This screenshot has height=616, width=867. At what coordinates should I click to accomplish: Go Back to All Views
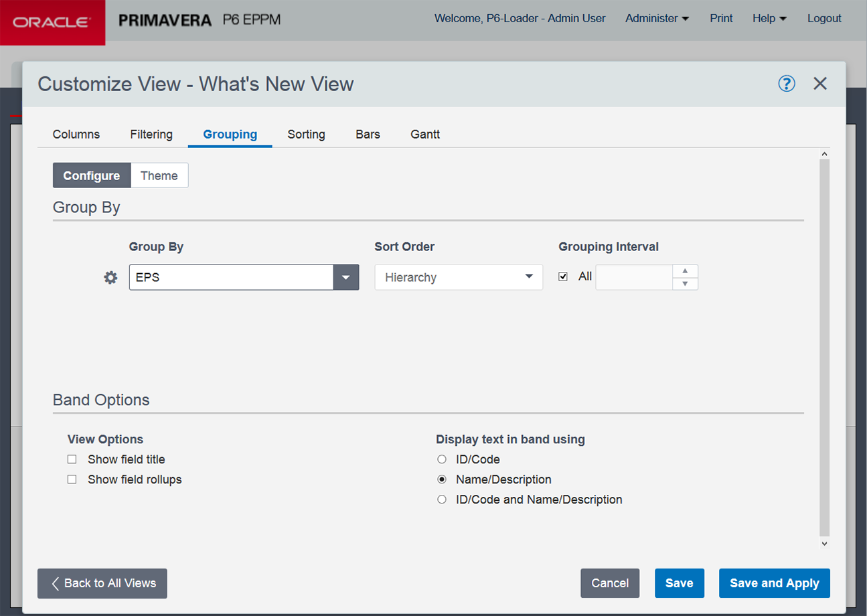[102, 583]
